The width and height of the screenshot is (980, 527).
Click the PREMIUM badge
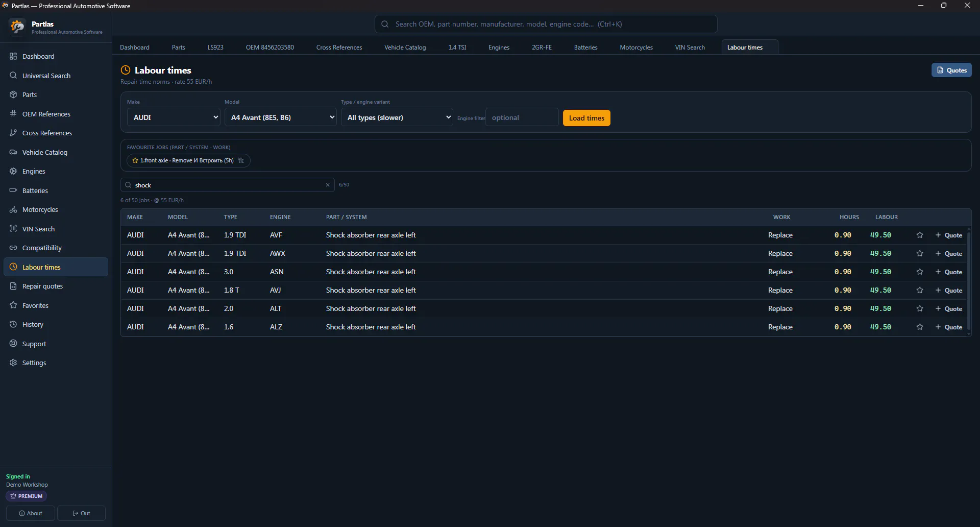(27, 496)
